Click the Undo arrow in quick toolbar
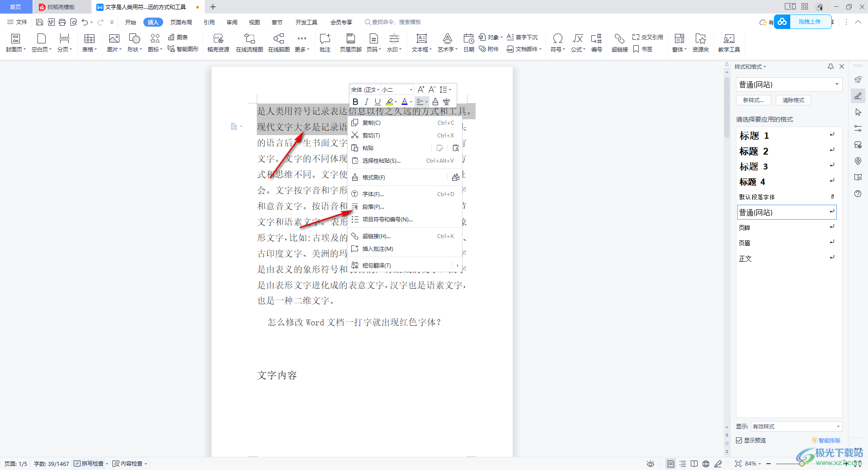Screen dimensions: 868x470 click(85, 22)
